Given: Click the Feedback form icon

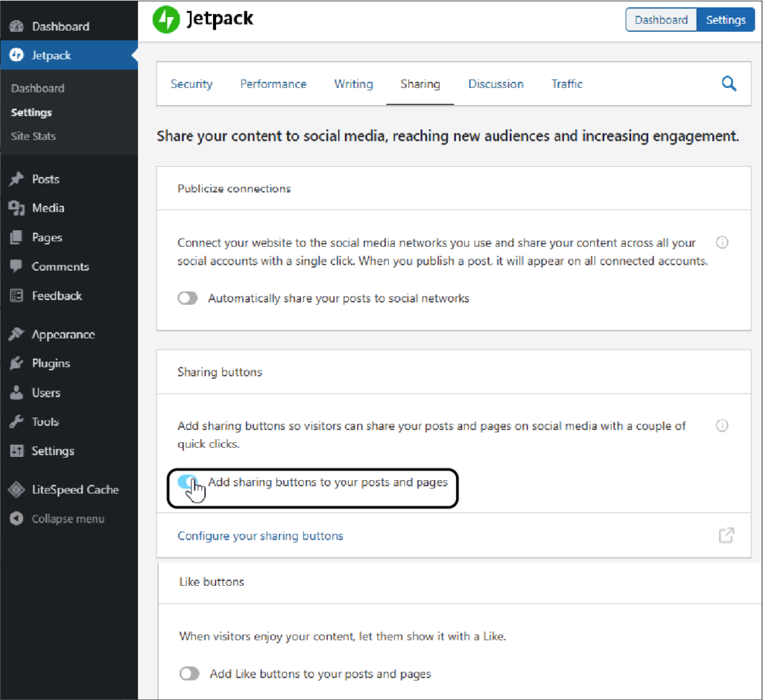Looking at the screenshot, I should point(16,295).
